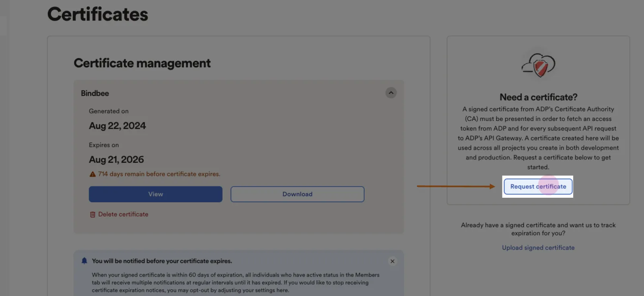Click the notification bell icon
This screenshot has height=296, width=644.
click(x=84, y=261)
